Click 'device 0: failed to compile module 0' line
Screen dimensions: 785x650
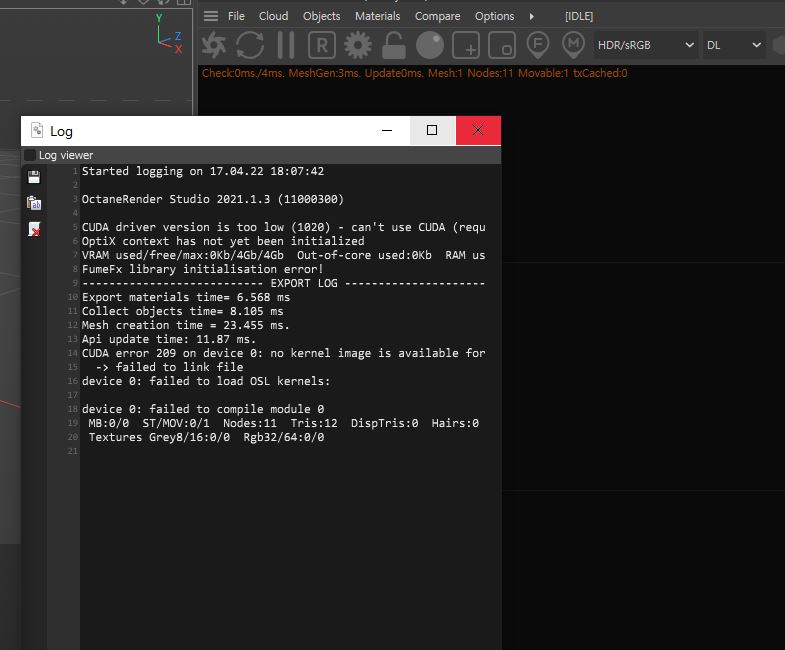[x=203, y=410]
